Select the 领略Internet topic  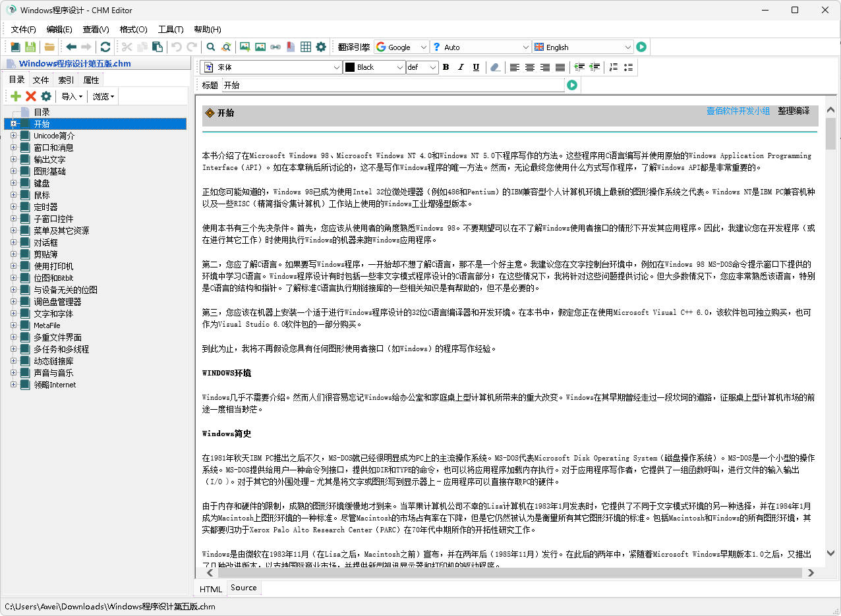pyautogui.click(x=55, y=385)
